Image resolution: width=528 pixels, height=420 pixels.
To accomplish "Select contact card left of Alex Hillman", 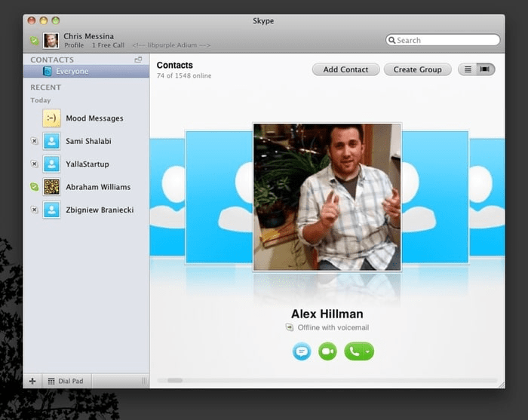I will [x=219, y=197].
